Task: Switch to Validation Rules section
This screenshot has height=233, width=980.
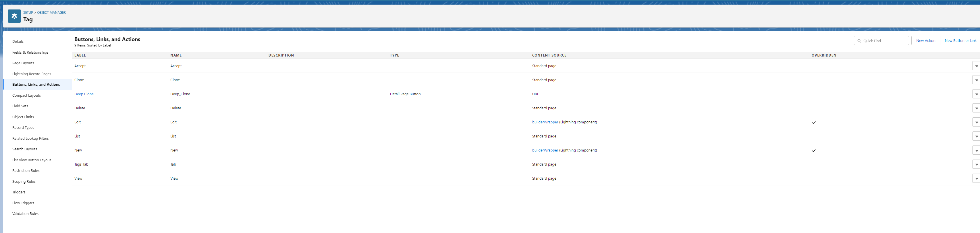Action: click(26, 213)
